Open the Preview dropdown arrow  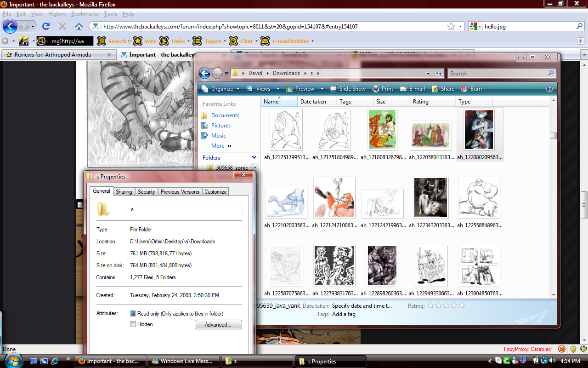point(322,89)
